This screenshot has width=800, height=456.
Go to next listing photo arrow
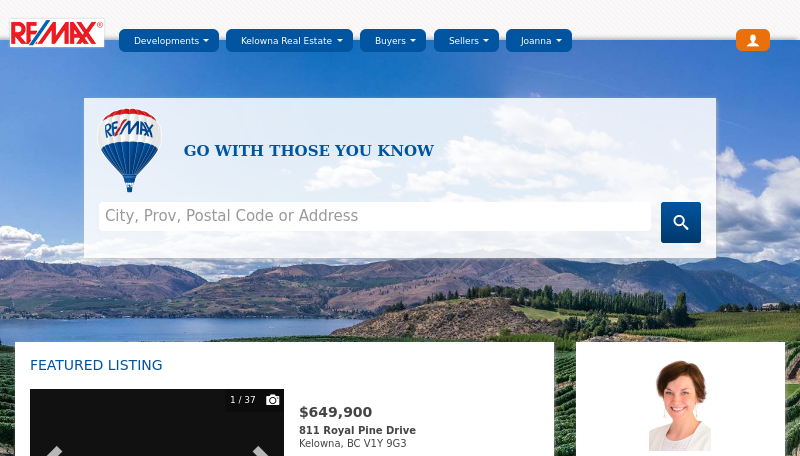tap(260, 451)
